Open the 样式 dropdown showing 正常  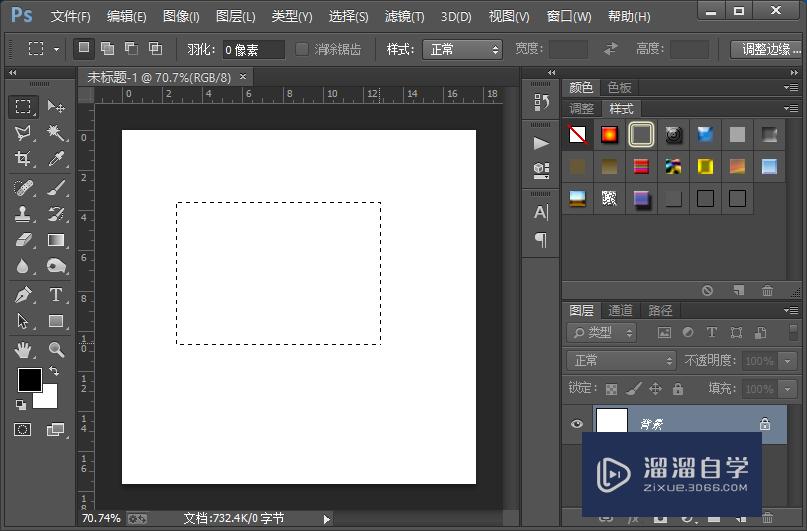[x=463, y=49]
